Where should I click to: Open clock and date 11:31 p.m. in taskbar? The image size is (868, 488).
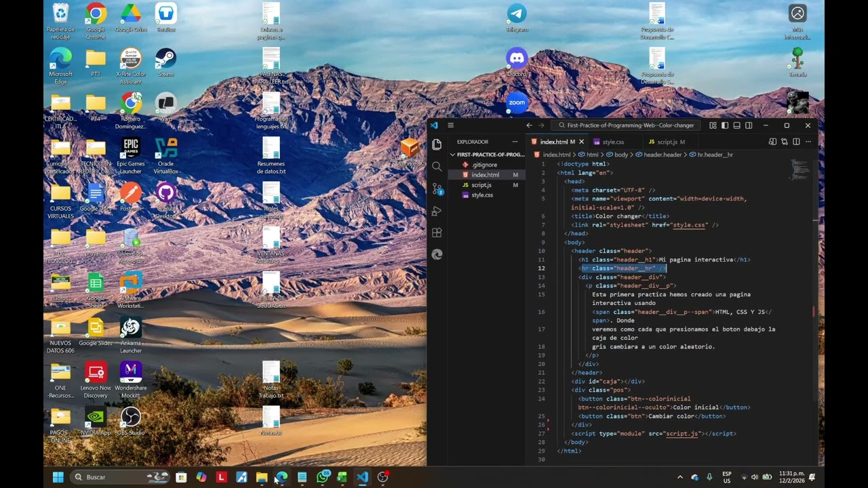point(791,477)
